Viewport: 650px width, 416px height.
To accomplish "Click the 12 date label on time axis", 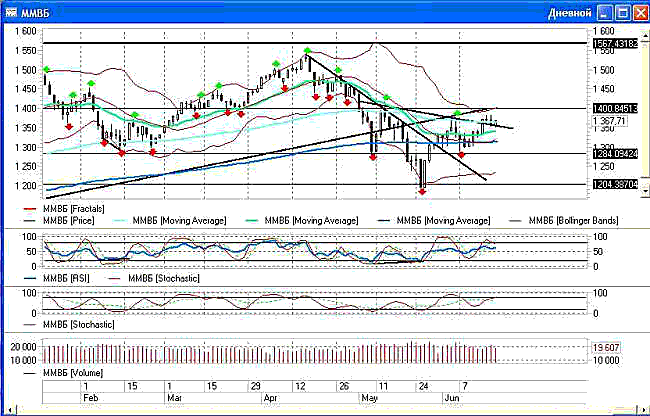I will (300, 386).
